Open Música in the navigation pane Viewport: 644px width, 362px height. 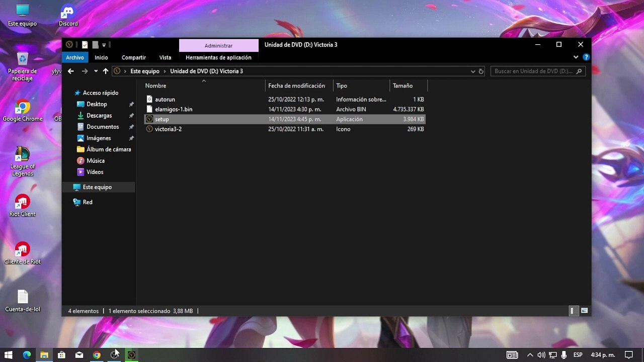coord(95,161)
